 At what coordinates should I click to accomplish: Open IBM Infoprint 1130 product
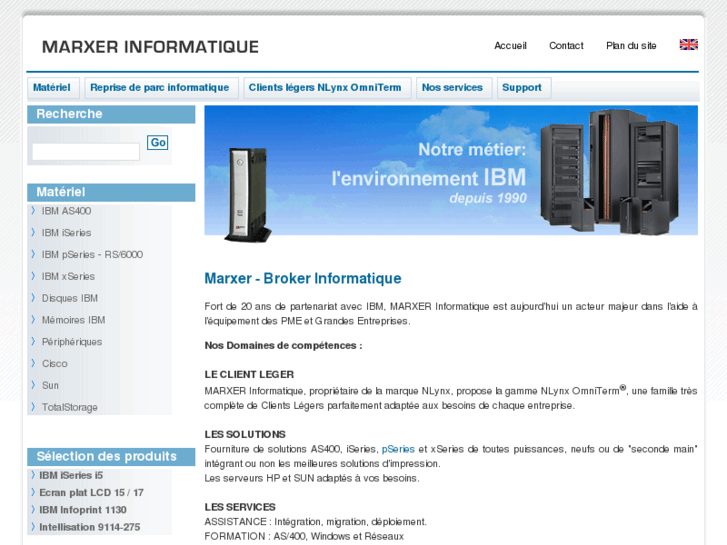coord(83,510)
